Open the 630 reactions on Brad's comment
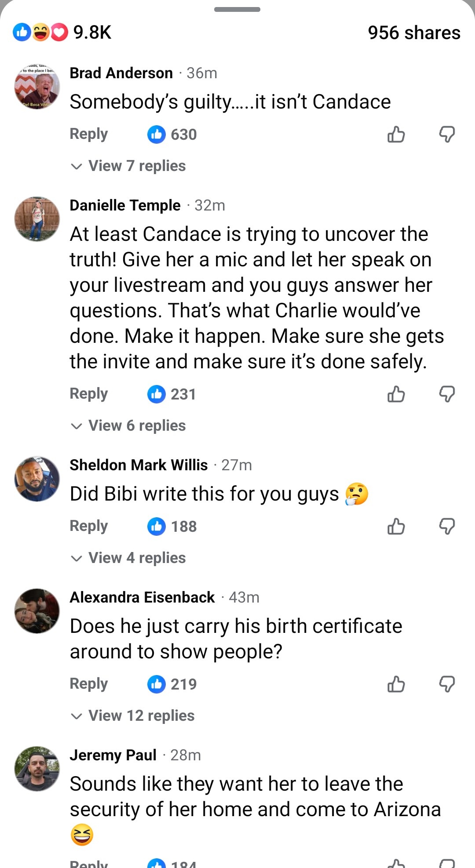 click(x=172, y=134)
